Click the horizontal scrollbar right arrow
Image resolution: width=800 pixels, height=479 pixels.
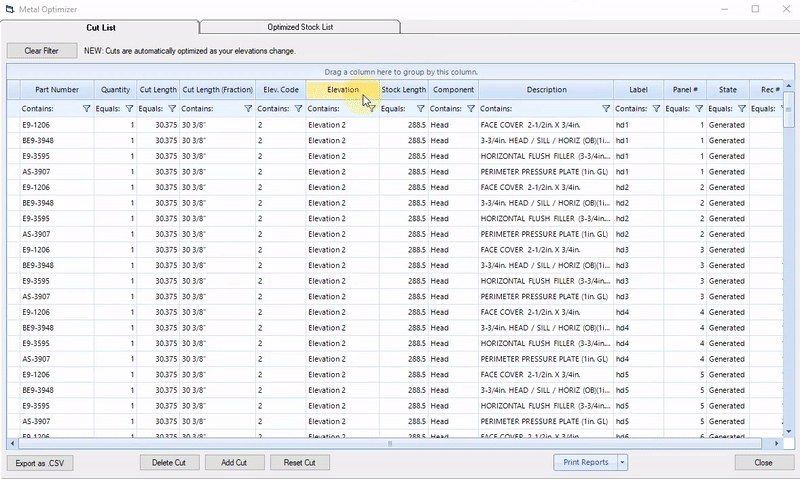tap(777, 443)
